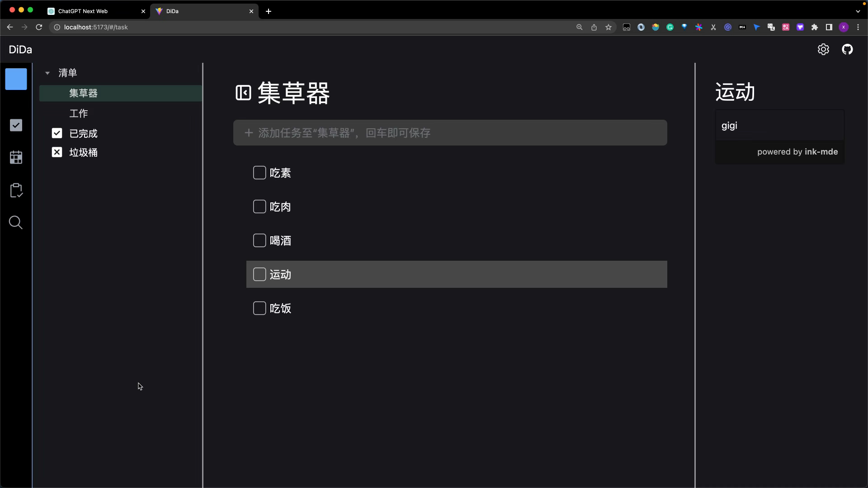This screenshot has height=488, width=868.
Task: Collapse the 清单 tree arrow
Action: click(47, 73)
